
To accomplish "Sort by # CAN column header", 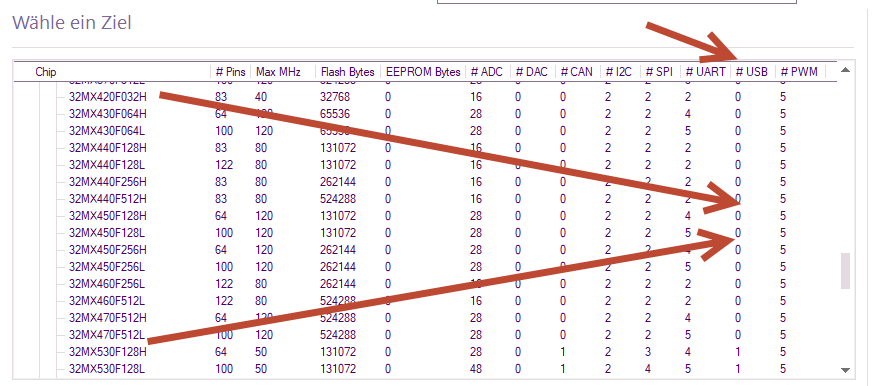I will pos(577,72).
